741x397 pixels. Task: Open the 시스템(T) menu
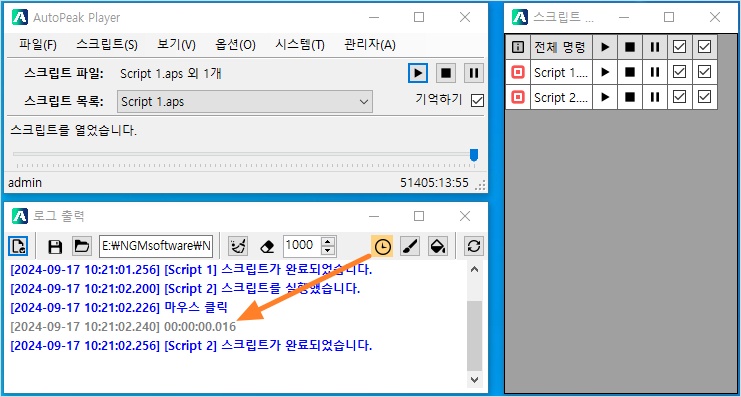(300, 45)
